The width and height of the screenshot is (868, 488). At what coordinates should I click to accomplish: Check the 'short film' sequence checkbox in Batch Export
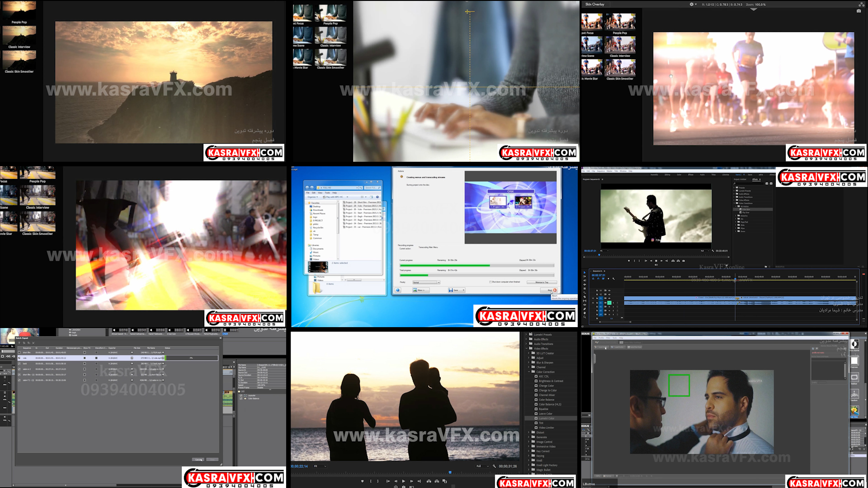pos(19,352)
